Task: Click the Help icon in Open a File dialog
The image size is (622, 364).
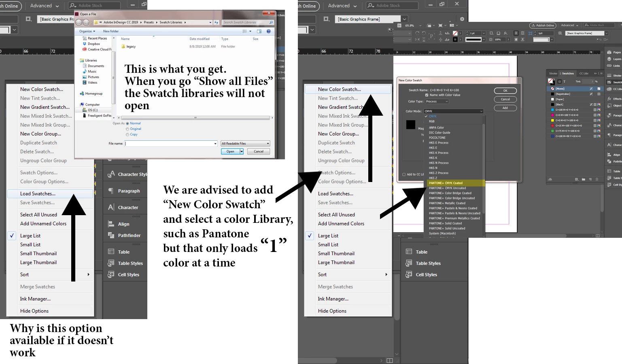Action: 268,31
